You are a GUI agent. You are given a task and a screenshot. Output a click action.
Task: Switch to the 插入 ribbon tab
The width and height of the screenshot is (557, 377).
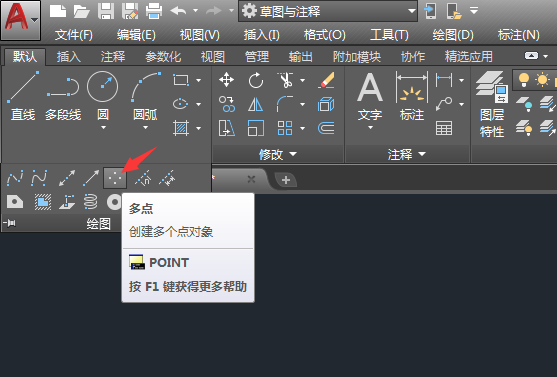[x=69, y=56]
